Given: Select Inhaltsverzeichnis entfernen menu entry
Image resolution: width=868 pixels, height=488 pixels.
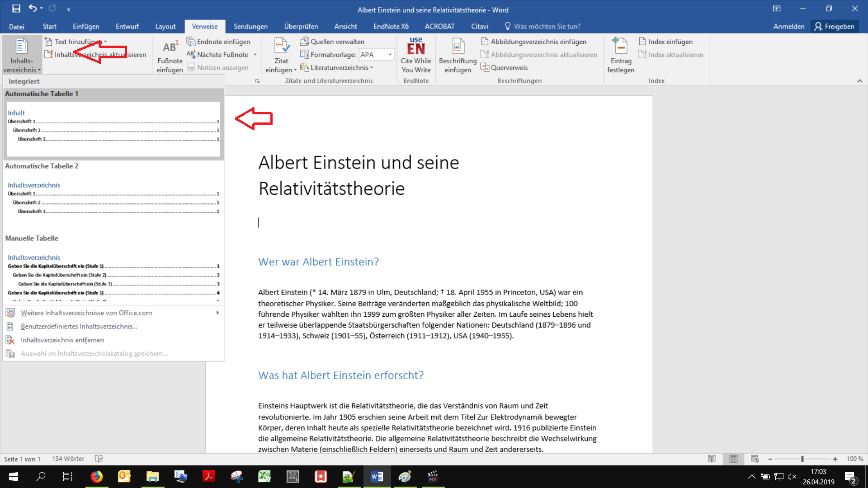Looking at the screenshot, I should point(62,340).
